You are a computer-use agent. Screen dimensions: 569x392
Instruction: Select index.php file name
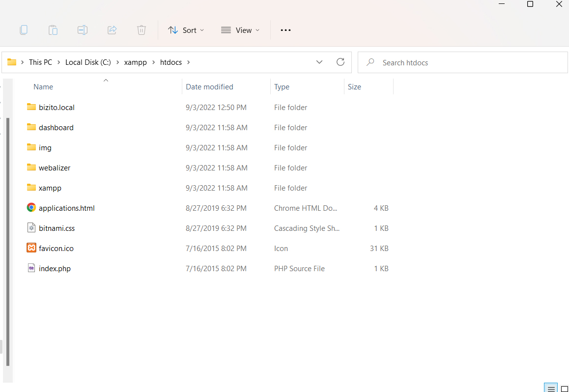pos(55,269)
